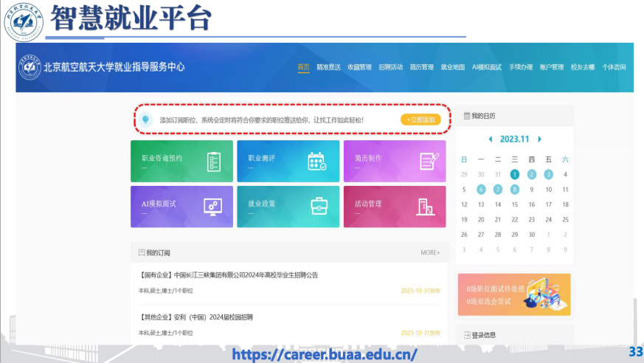This screenshot has width=644, height=363.
Task: Open 中国长江三峡集团 2024 recruitment notice
Action: tap(229, 275)
